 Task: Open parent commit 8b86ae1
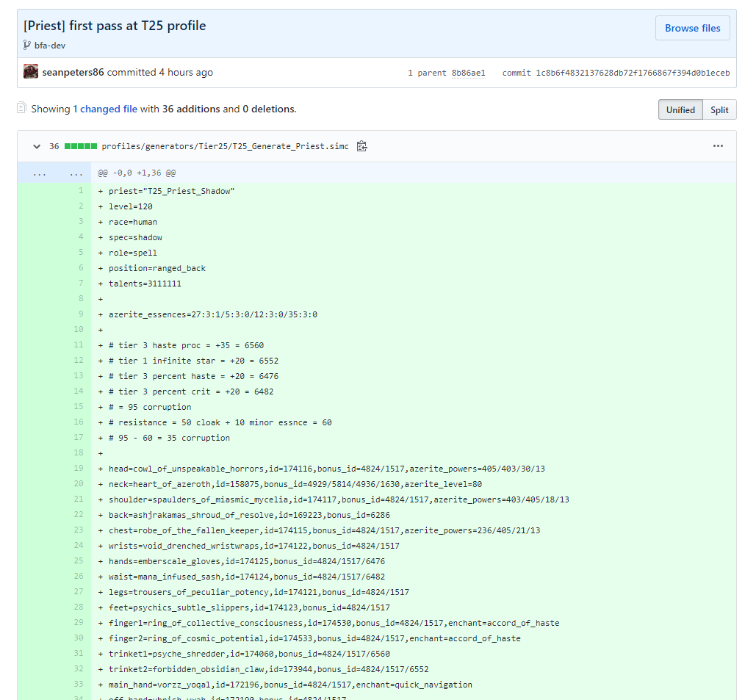pyautogui.click(x=468, y=73)
